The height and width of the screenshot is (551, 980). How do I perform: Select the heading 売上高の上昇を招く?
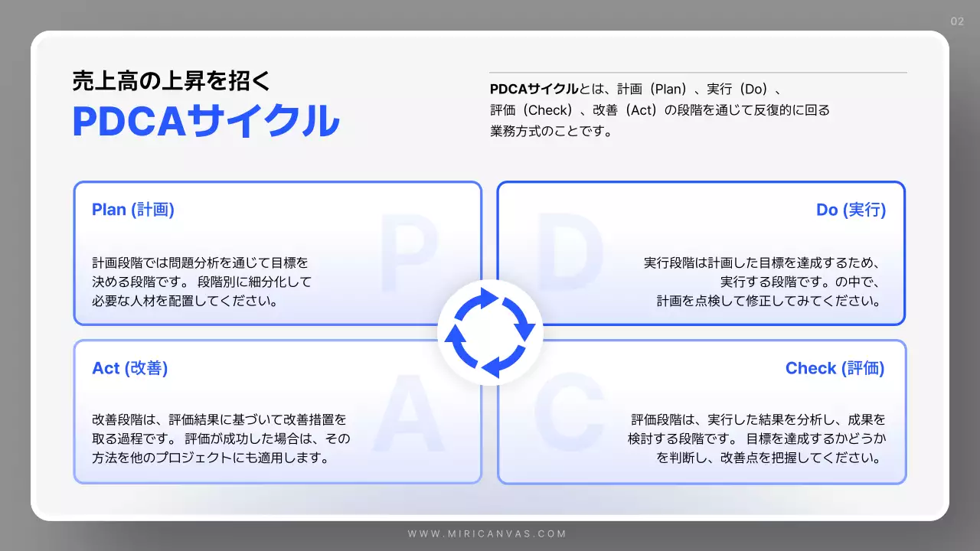[x=170, y=80]
